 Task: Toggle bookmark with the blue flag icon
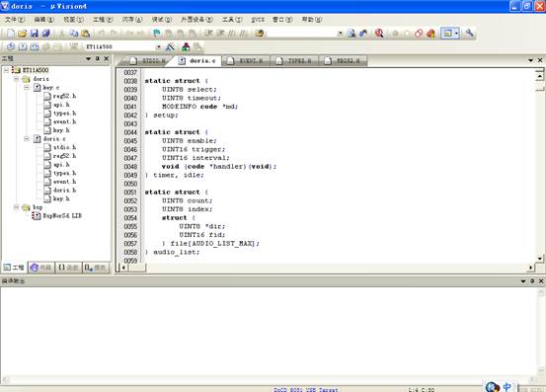click(157, 34)
